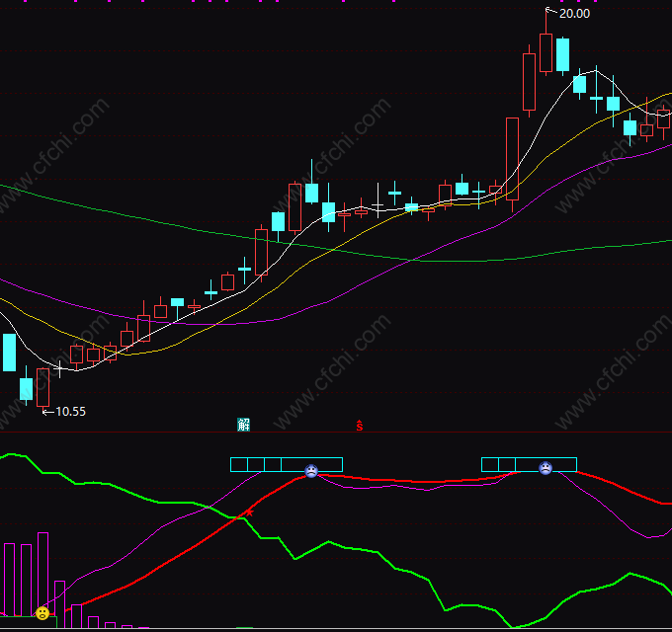Click the first blue sad-face signal icon
Screen dimensions: 672x632
(311, 472)
